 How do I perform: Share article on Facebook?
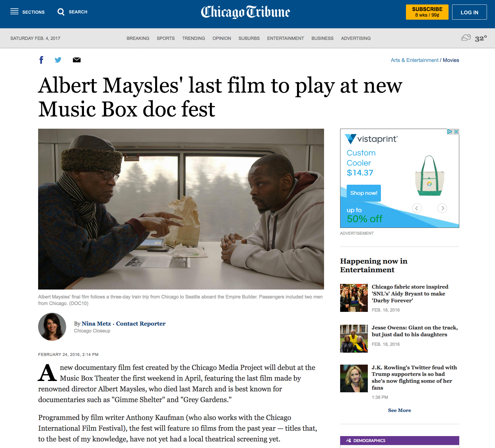tap(41, 60)
